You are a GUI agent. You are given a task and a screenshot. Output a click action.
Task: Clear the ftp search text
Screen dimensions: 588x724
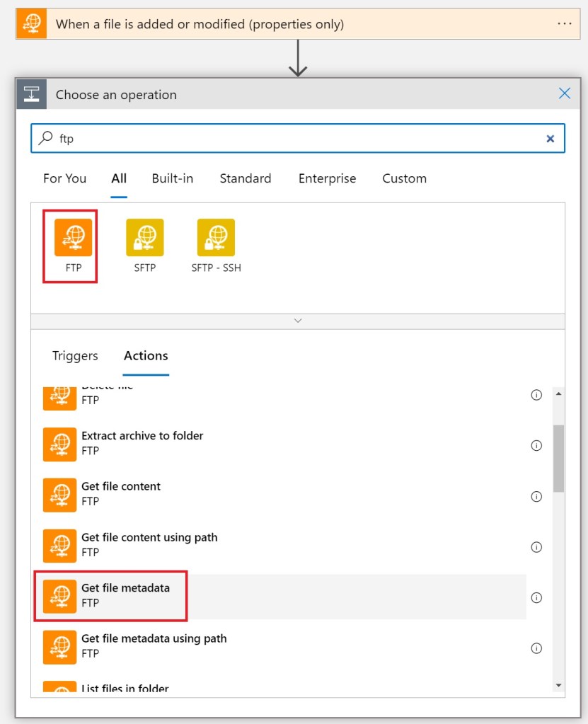point(550,139)
